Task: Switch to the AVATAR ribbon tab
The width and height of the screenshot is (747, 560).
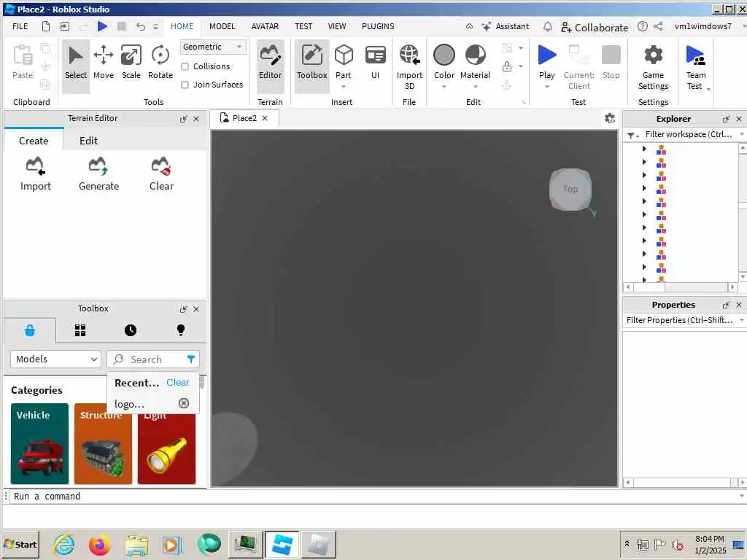Action: click(265, 26)
